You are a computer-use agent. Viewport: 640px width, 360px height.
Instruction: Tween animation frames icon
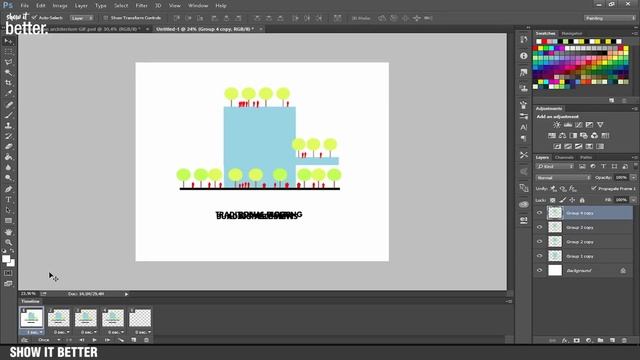tap(121, 340)
